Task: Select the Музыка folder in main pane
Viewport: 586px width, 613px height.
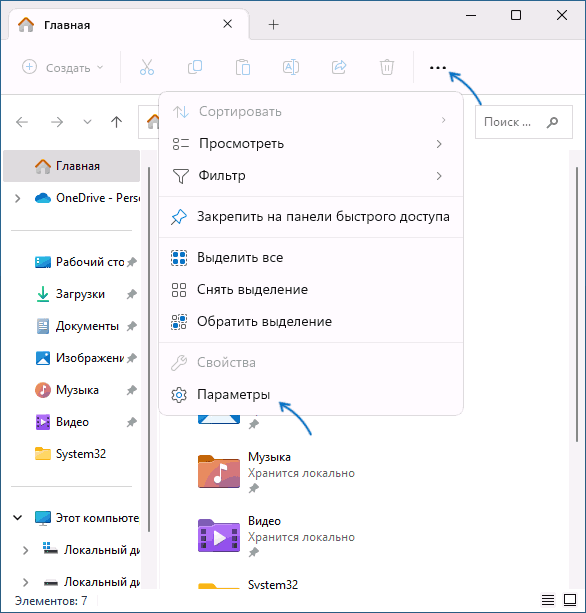Action: (x=276, y=472)
